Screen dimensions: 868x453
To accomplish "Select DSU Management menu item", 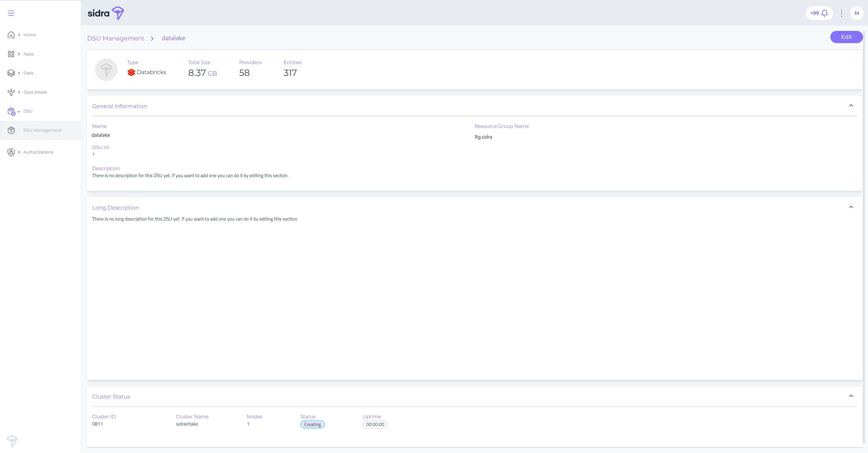I will click(42, 130).
